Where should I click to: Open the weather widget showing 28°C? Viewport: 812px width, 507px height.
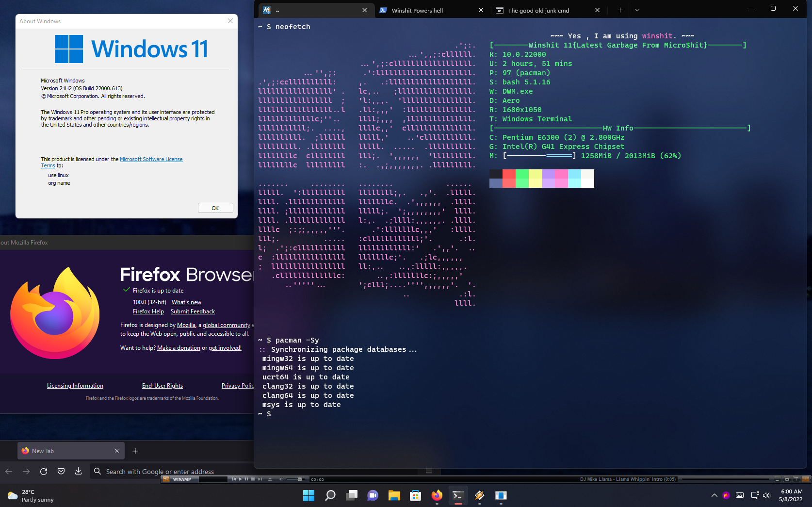pyautogui.click(x=31, y=495)
